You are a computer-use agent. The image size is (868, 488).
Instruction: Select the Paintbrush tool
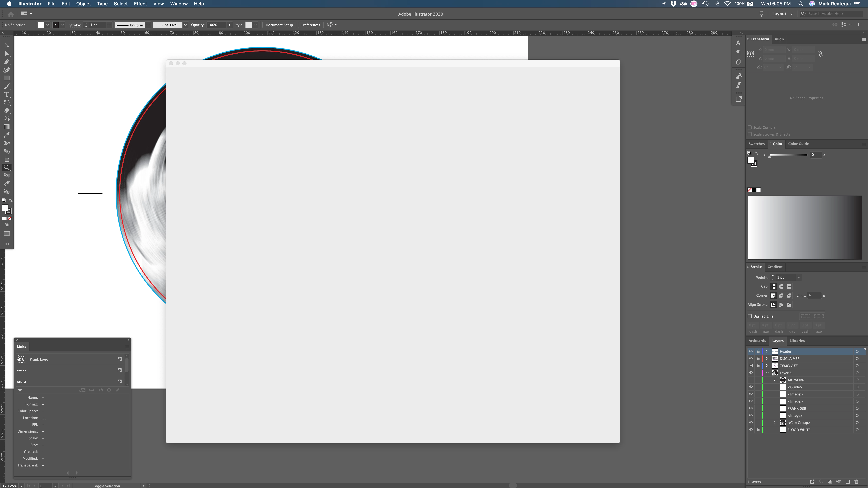pos(6,86)
